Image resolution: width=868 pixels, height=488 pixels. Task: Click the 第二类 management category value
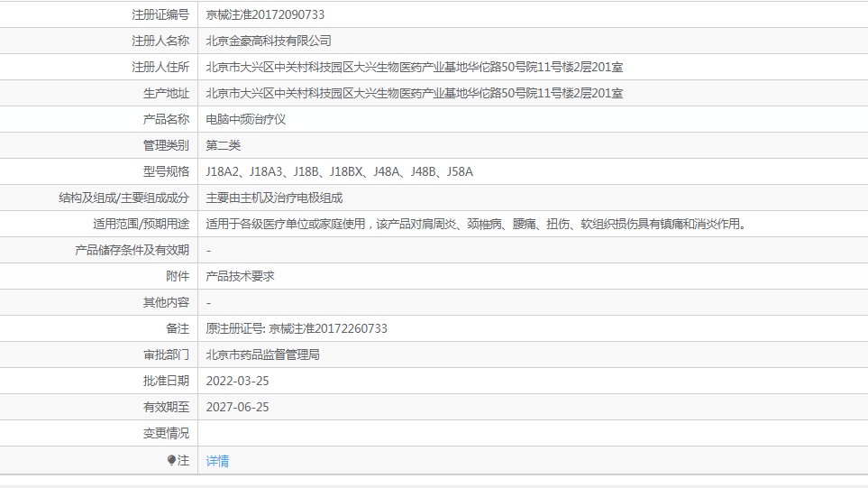coord(224,146)
